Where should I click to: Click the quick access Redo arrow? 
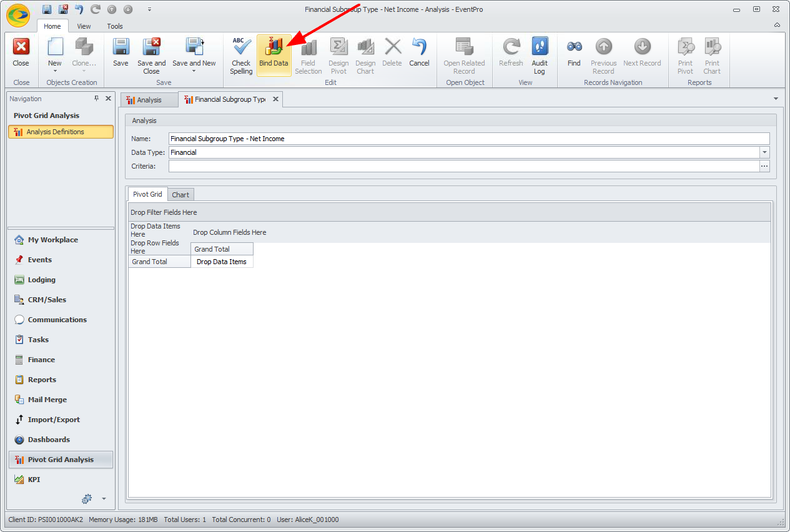point(96,9)
